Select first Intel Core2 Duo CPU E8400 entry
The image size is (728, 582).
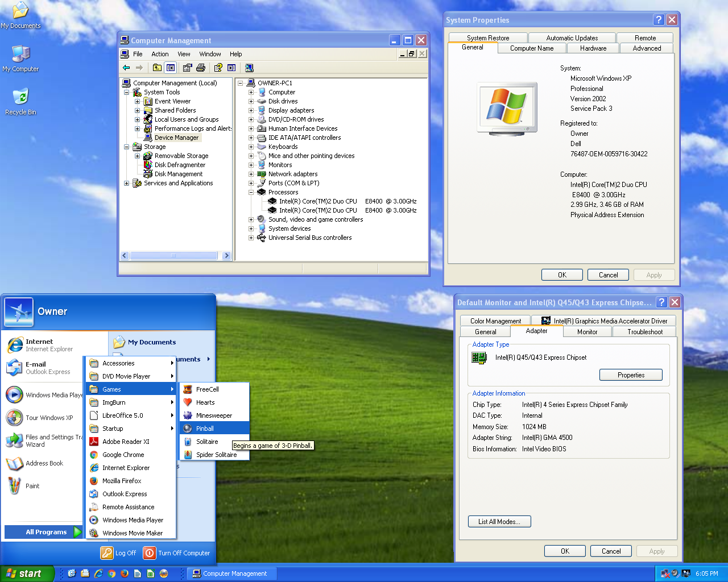pos(348,201)
